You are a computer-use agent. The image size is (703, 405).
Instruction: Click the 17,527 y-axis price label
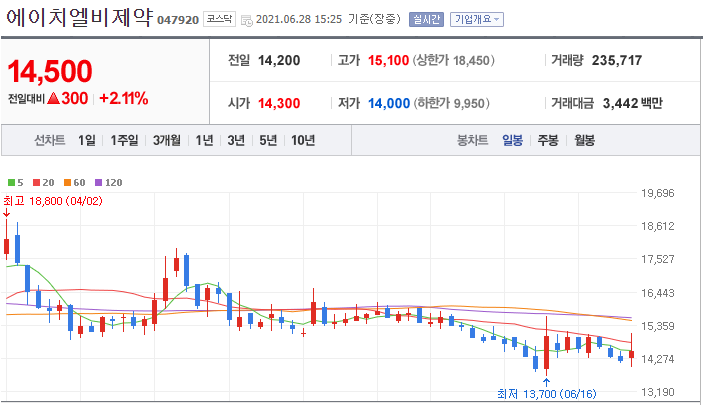[x=657, y=259]
